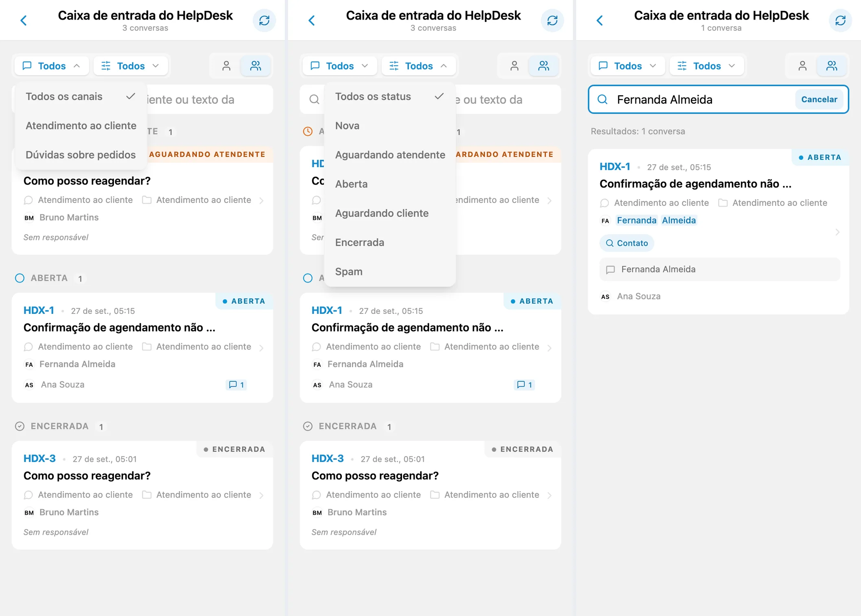Refresh the left panel inbox
Screen dimensions: 861x616
click(264, 20)
